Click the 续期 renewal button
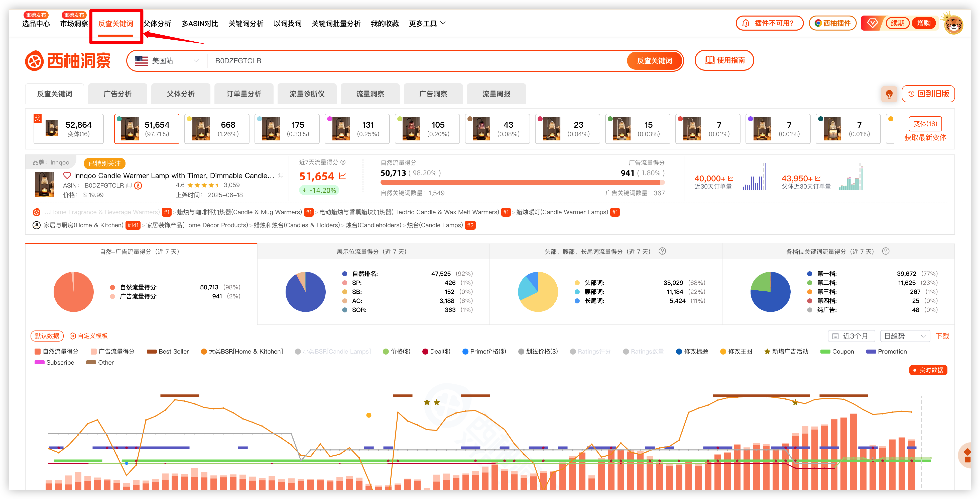 click(898, 23)
